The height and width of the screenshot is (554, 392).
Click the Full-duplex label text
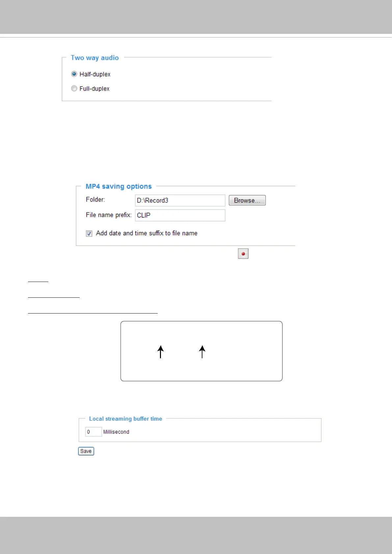tap(94, 89)
